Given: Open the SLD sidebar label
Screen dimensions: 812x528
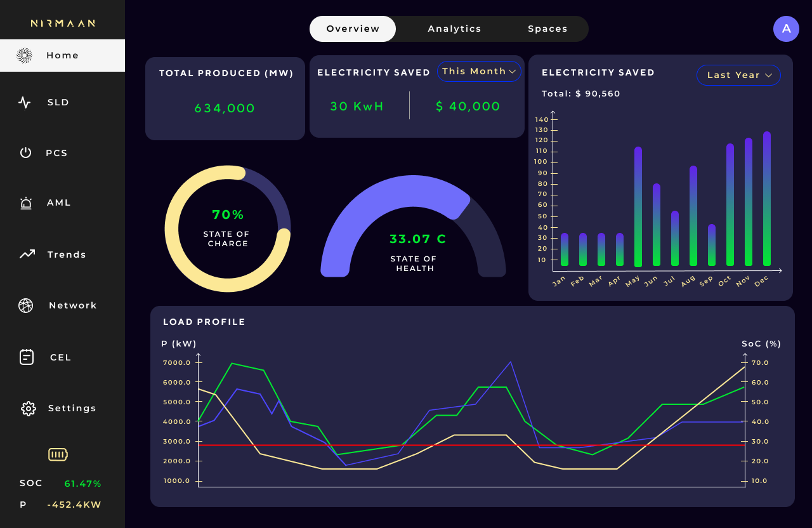Looking at the screenshot, I should 58,102.
